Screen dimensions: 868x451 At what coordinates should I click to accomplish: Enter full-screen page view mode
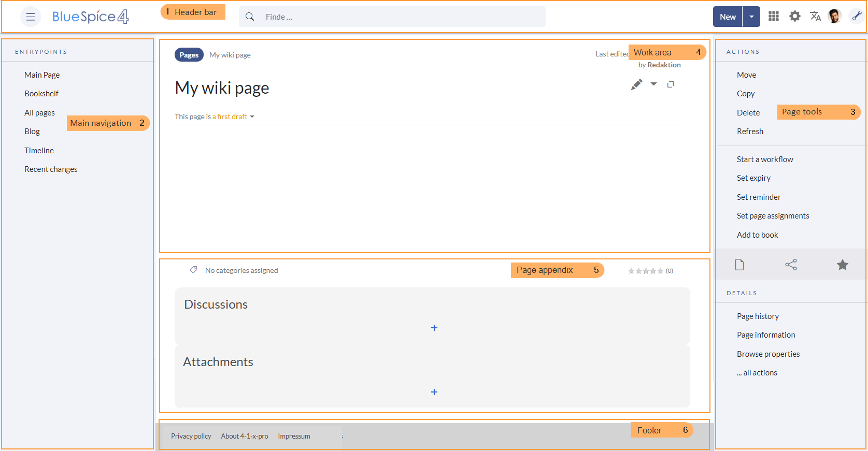pos(671,84)
